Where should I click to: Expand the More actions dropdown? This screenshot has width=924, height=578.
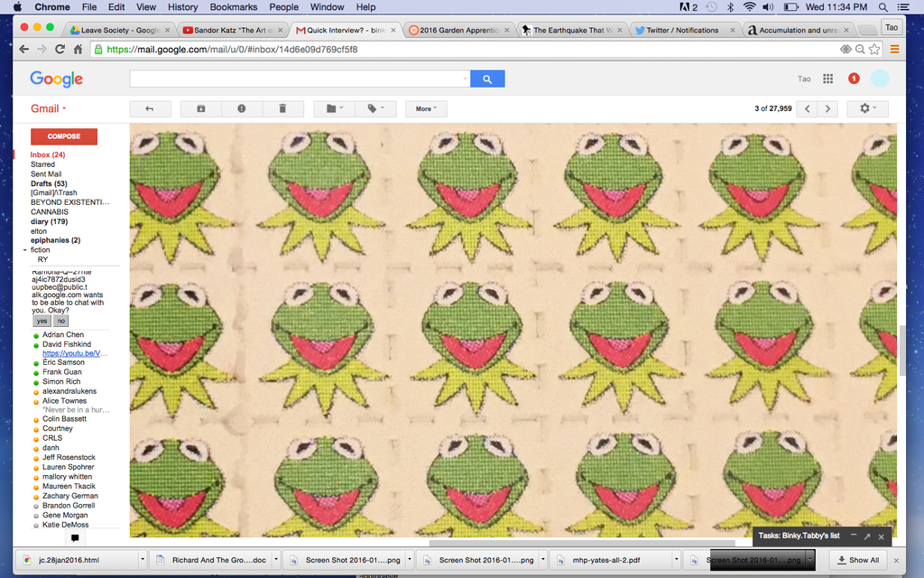click(426, 108)
